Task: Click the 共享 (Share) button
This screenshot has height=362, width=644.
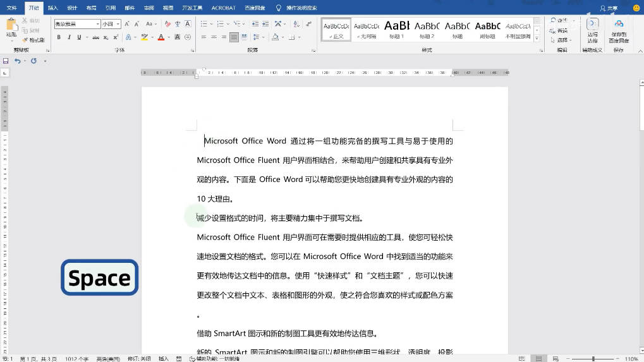Action: (609, 8)
